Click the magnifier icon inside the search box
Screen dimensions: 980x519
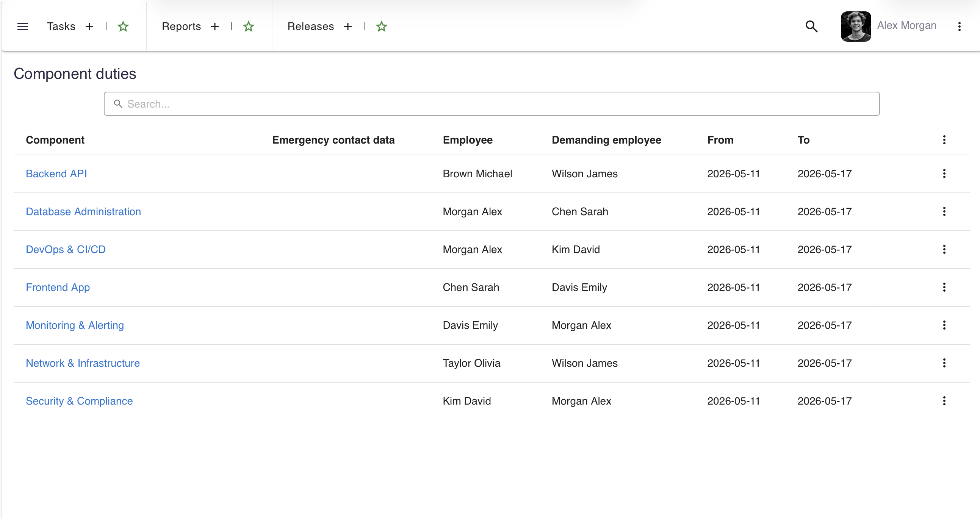click(x=118, y=104)
